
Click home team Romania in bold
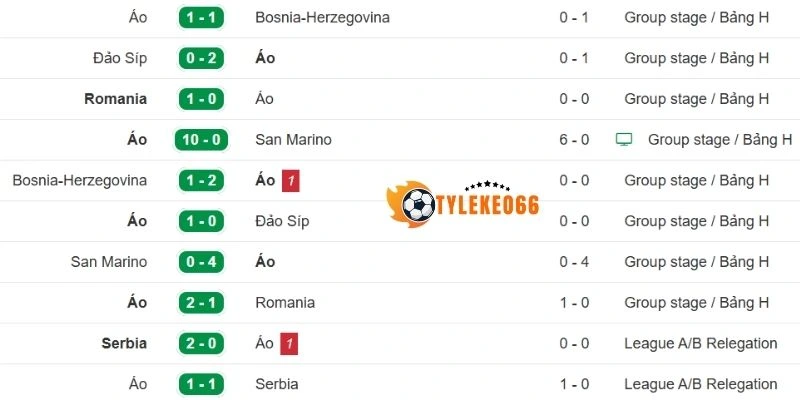[x=116, y=99]
